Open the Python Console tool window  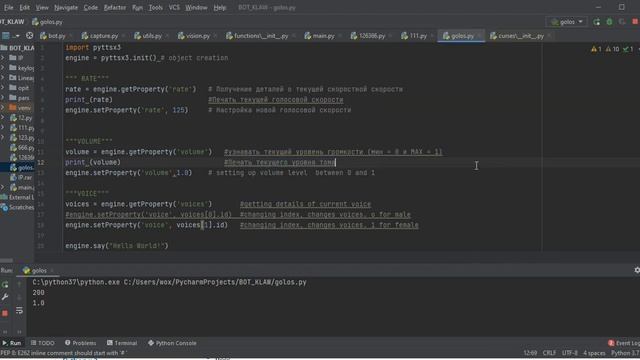point(172,343)
